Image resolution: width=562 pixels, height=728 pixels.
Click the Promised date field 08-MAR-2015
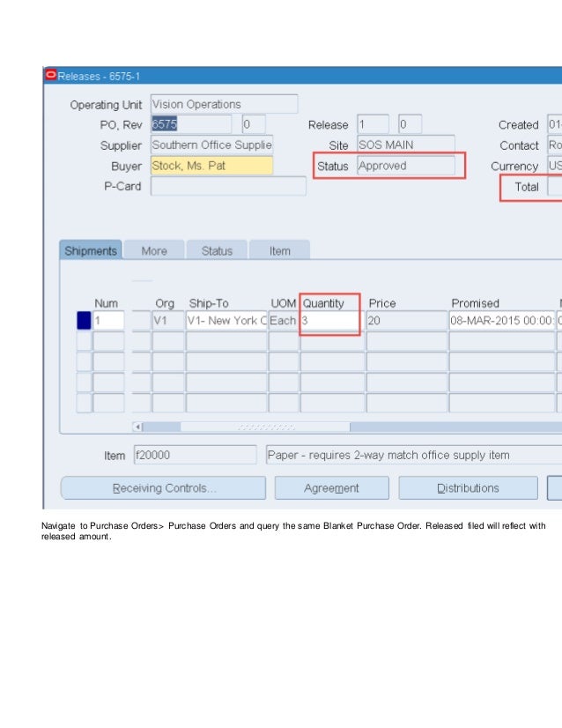tap(502, 320)
